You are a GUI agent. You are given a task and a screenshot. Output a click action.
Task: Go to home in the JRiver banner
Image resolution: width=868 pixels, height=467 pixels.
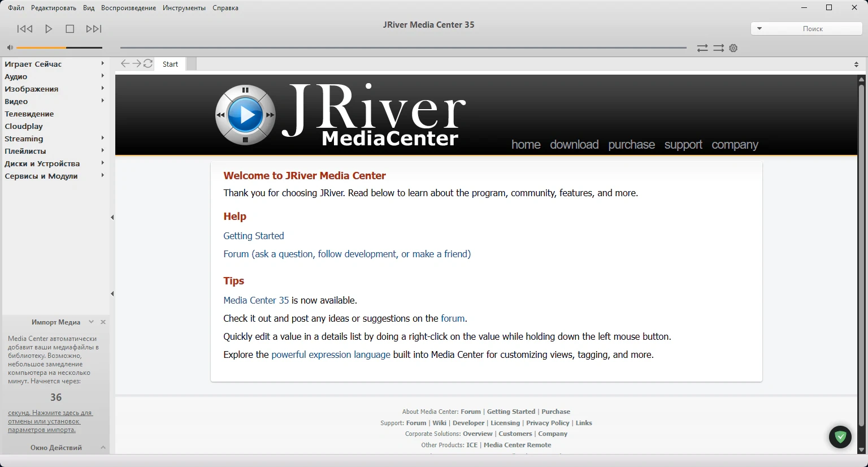point(526,145)
